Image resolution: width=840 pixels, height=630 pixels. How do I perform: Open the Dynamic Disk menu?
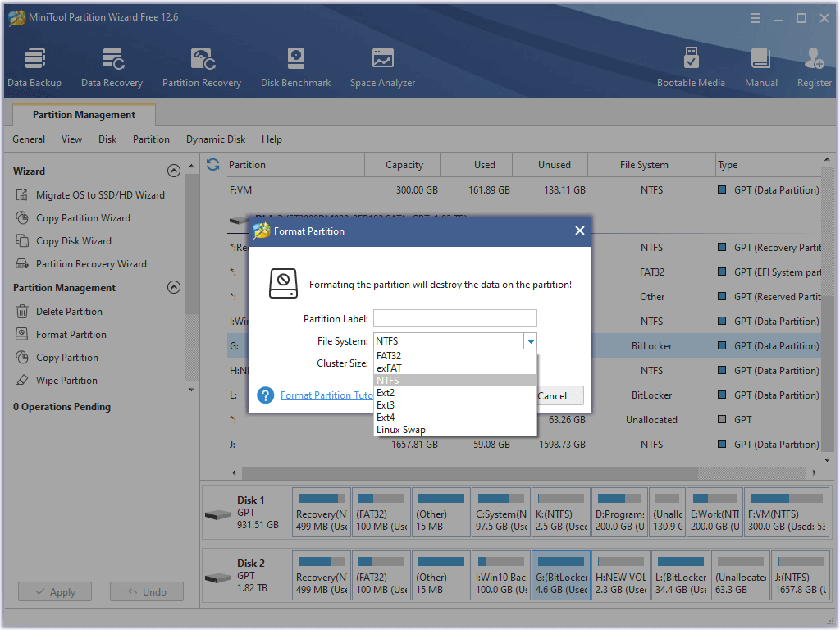click(216, 139)
